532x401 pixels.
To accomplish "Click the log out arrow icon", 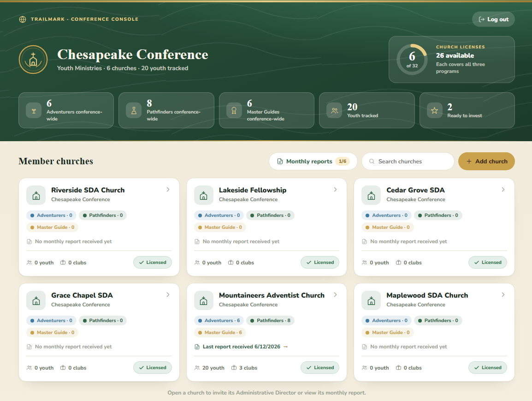I will (481, 19).
